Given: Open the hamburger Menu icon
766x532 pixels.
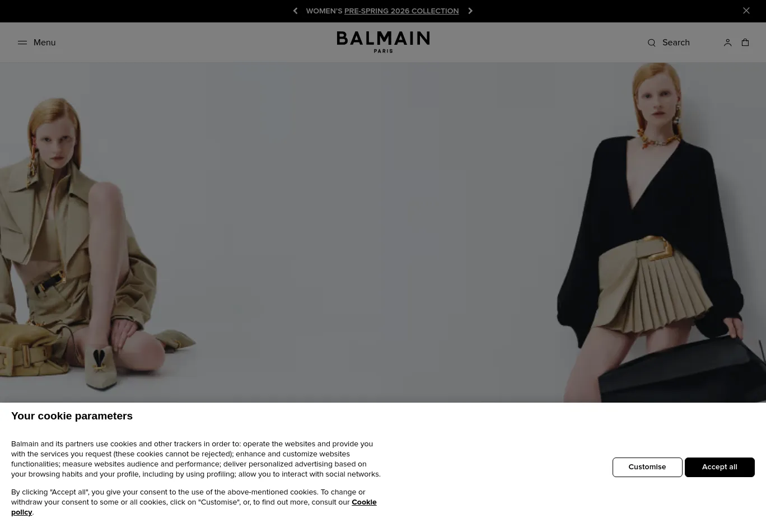Looking at the screenshot, I should coord(22,43).
